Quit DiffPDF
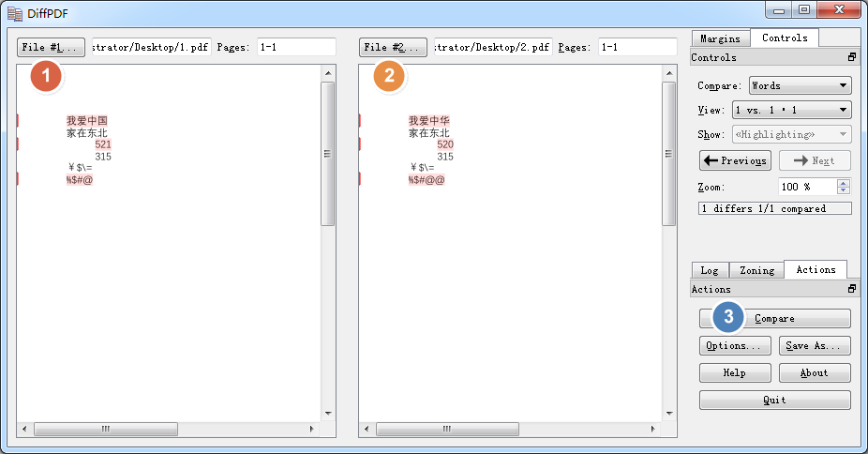This screenshot has height=454, width=868. (x=775, y=400)
